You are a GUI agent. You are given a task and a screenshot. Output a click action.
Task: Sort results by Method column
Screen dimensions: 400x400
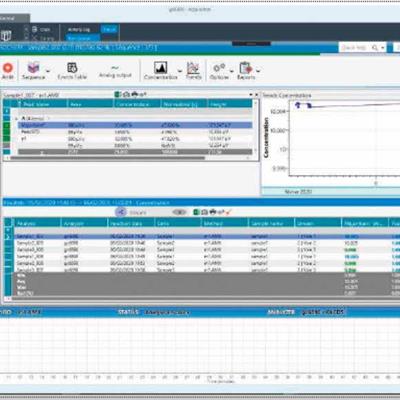tap(224, 223)
